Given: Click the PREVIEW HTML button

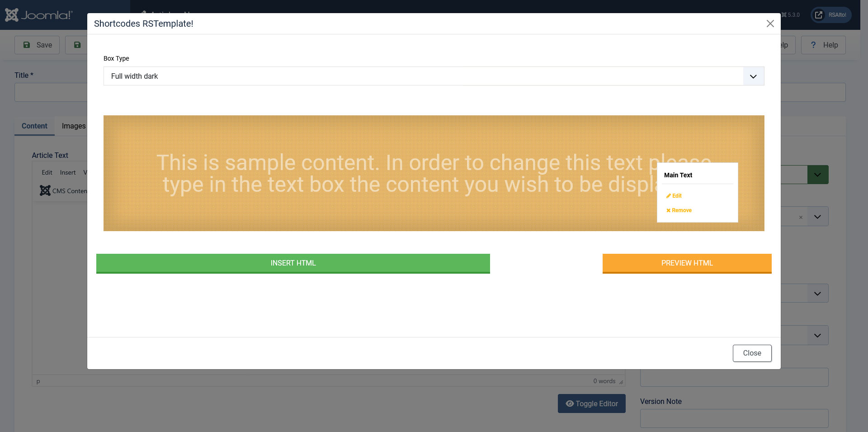Looking at the screenshot, I should pyautogui.click(x=687, y=263).
